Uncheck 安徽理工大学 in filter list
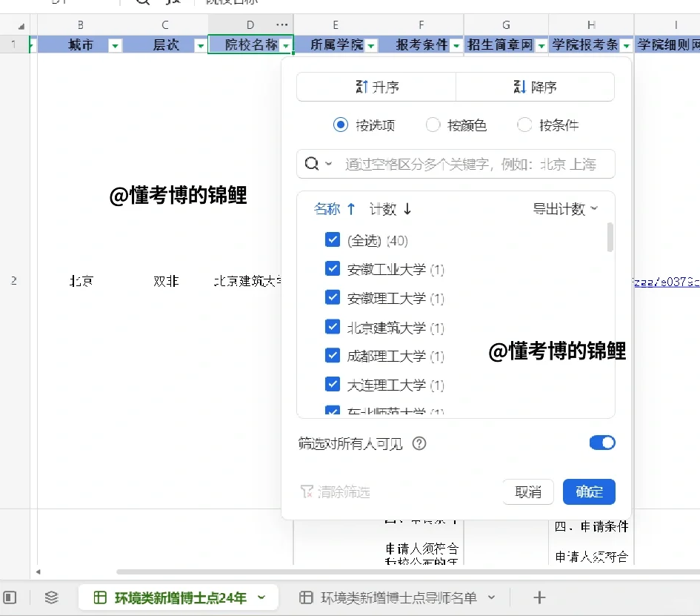Image resolution: width=700 pixels, height=616 pixels. 333,297
